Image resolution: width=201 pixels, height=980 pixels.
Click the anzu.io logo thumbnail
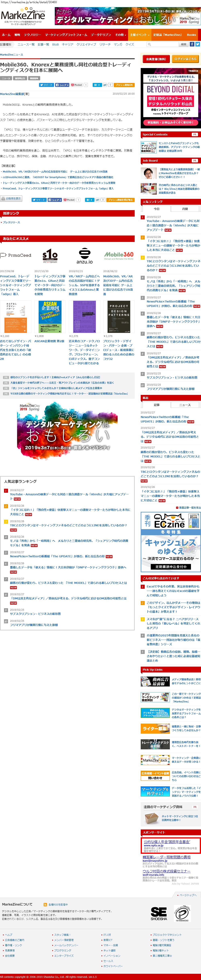pyautogui.click(x=84, y=256)
